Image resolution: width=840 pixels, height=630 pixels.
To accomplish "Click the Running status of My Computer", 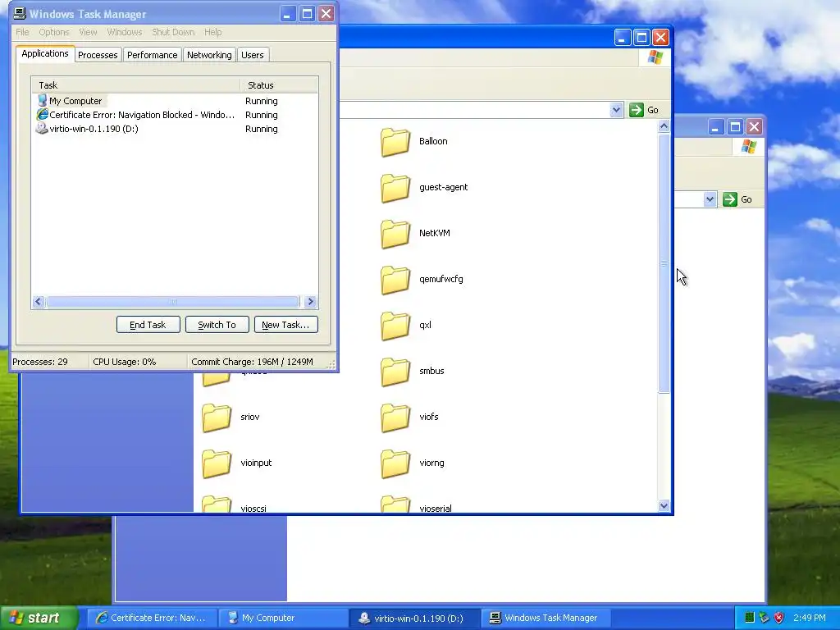I will coord(262,101).
